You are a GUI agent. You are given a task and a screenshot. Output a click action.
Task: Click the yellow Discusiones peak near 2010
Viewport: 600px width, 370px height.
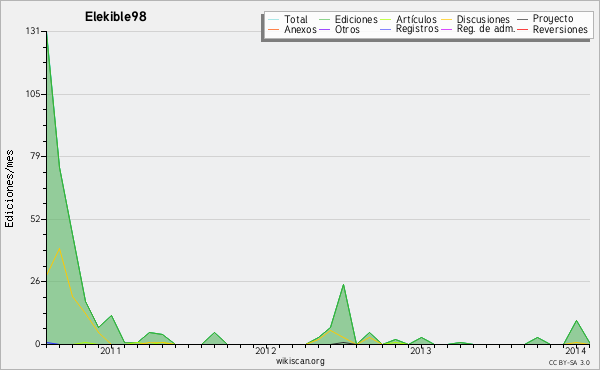59,248
